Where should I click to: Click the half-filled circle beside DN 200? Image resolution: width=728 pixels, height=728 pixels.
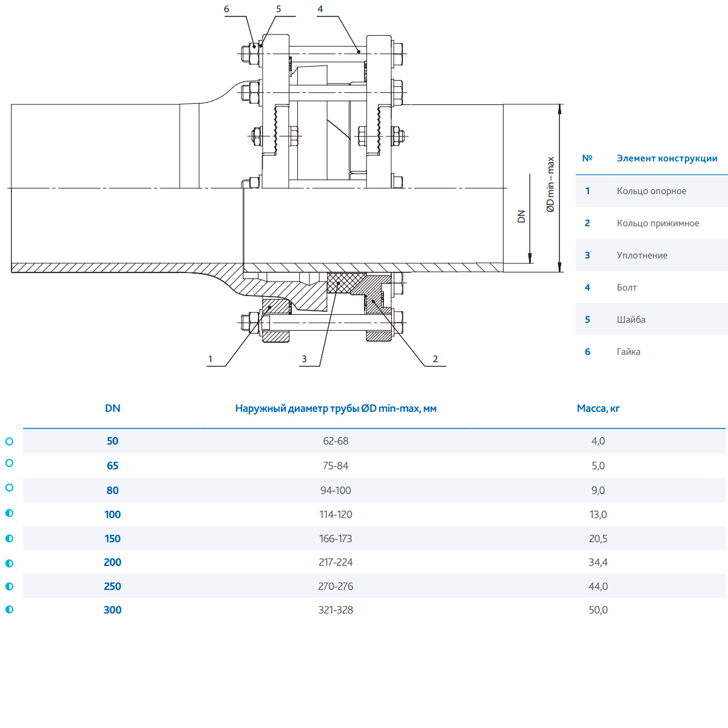[9, 563]
